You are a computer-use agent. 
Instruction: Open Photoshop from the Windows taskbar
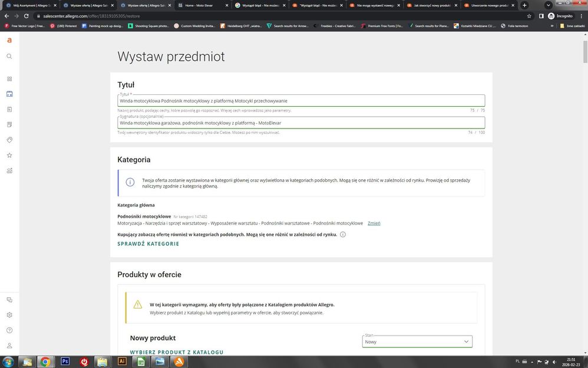[x=65, y=362]
